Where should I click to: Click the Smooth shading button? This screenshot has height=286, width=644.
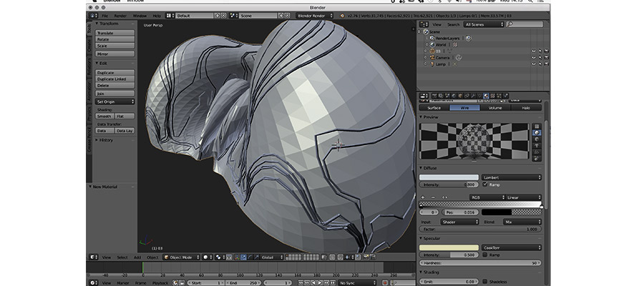(104, 116)
